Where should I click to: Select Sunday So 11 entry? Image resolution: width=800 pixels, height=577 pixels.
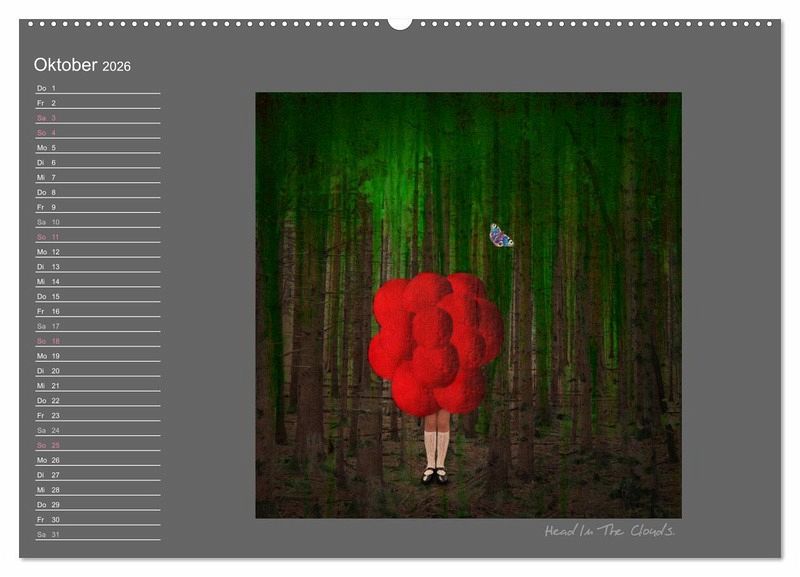(x=97, y=237)
